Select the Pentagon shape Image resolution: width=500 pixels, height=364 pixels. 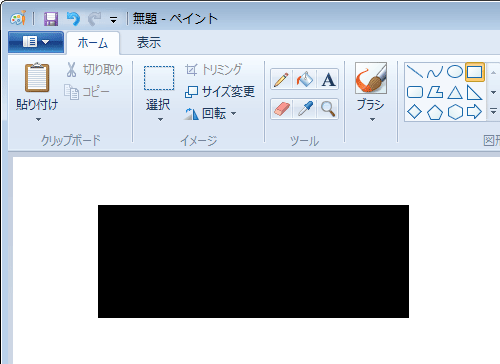(x=435, y=112)
